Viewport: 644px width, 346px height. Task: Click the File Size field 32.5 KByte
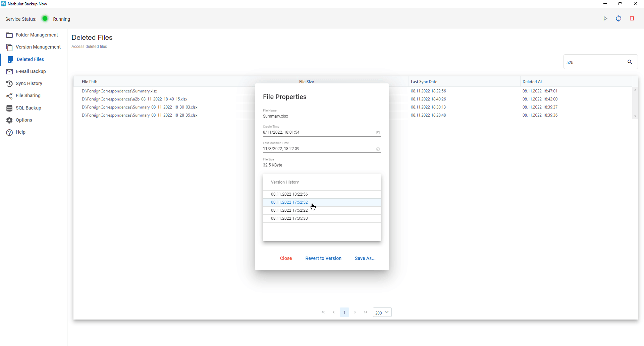click(x=322, y=165)
